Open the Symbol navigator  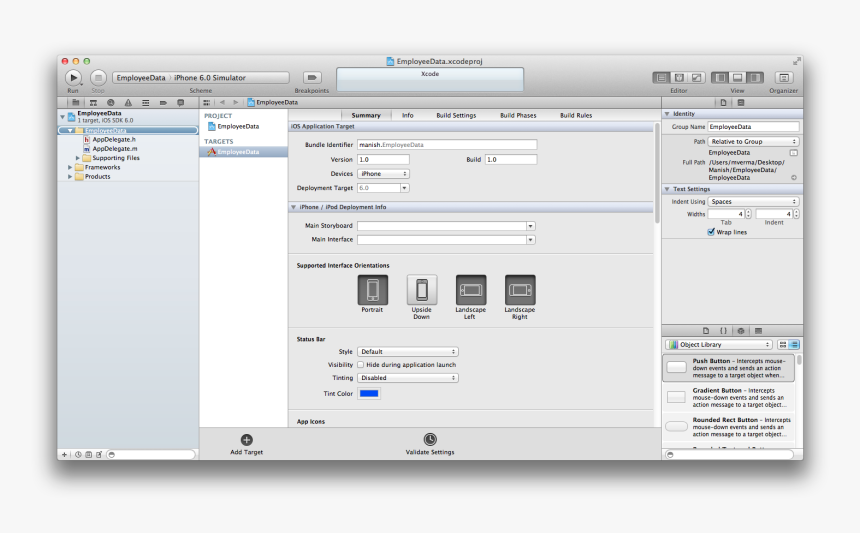pos(93,103)
